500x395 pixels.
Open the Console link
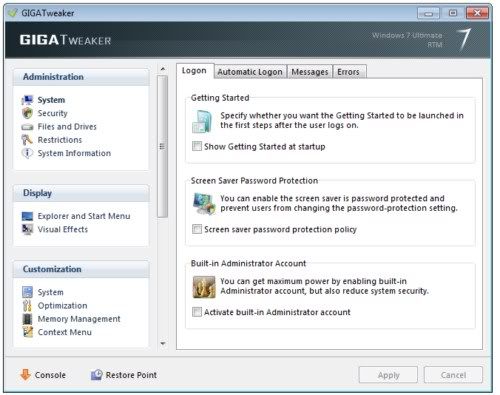pyautogui.click(x=50, y=375)
